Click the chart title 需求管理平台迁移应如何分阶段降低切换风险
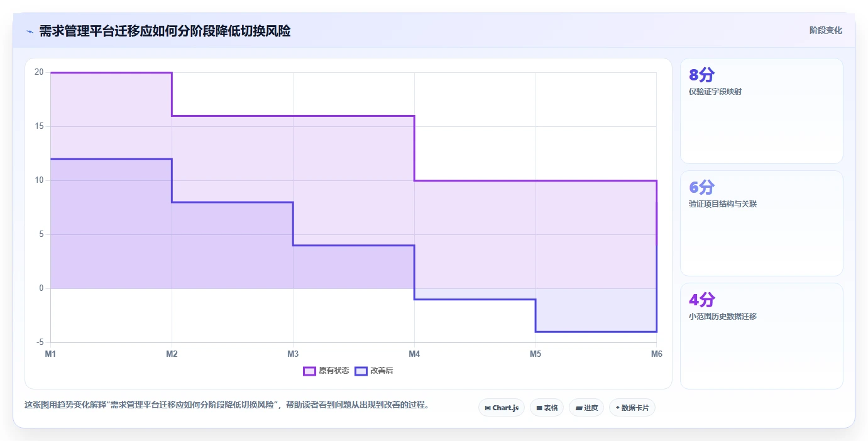 pyautogui.click(x=165, y=31)
